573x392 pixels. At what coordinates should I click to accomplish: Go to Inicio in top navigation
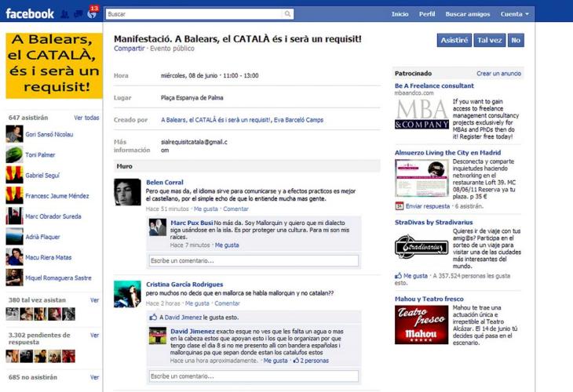[400, 14]
